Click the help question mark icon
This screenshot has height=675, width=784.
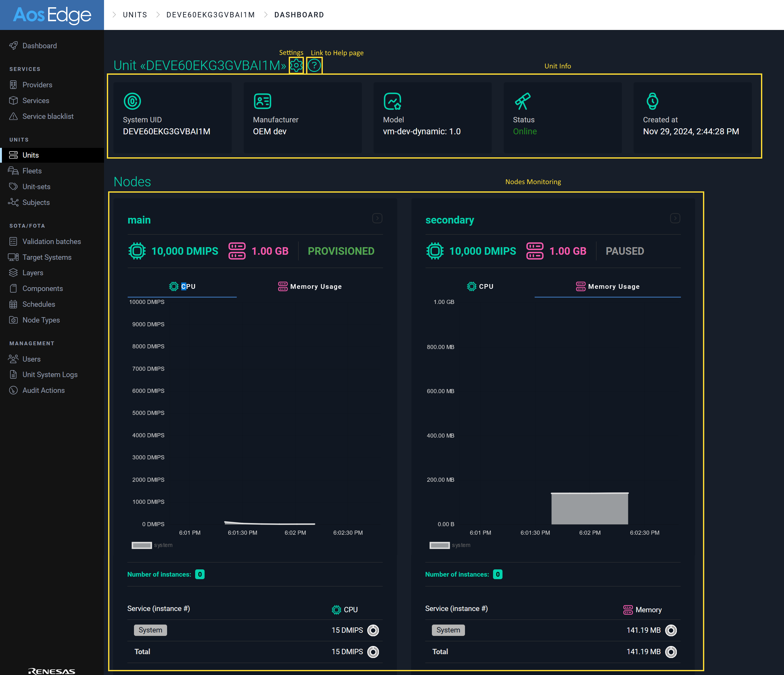pyautogui.click(x=314, y=65)
